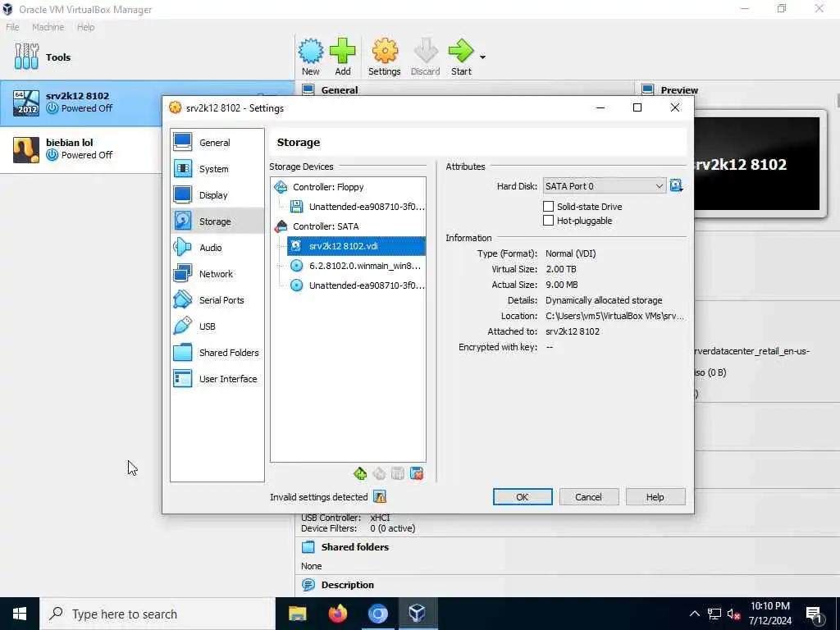Click the Location path text
The width and height of the screenshot is (840, 630).
(614, 316)
